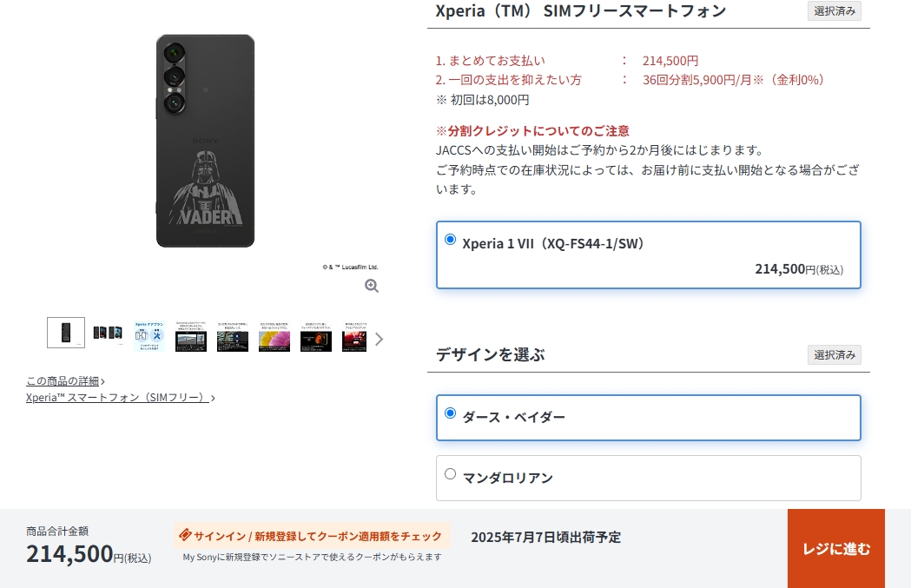The width and height of the screenshot is (911, 588).
Task: Click サインイン/新規登録 coupon check link
Action: [312, 536]
